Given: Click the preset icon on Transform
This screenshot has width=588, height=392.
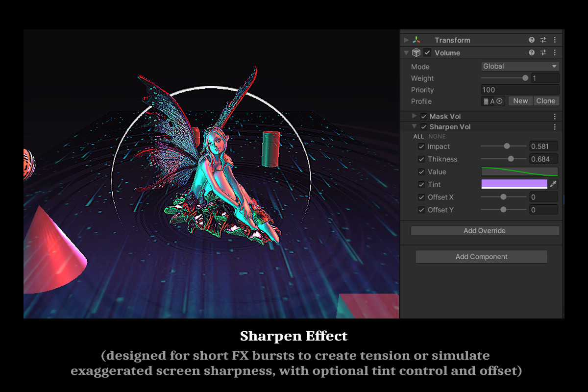Looking at the screenshot, I should point(544,40).
